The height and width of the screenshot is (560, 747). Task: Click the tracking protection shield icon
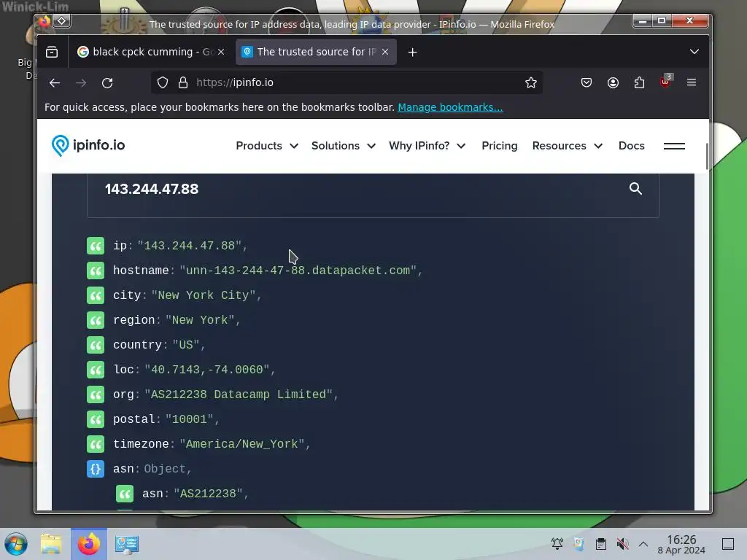point(163,83)
